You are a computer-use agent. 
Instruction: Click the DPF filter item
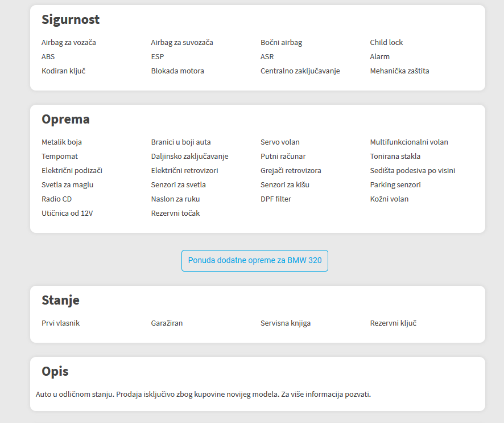[275, 199]
